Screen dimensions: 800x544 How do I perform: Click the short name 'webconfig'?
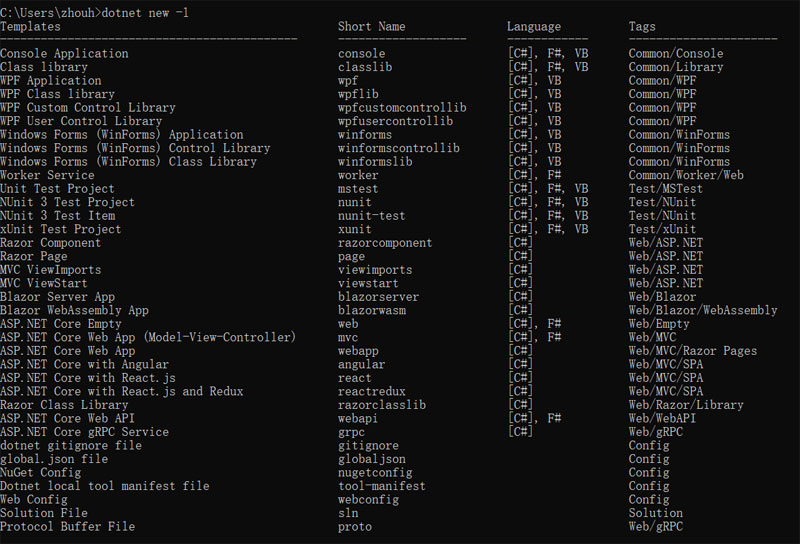[x=368, y=500]
